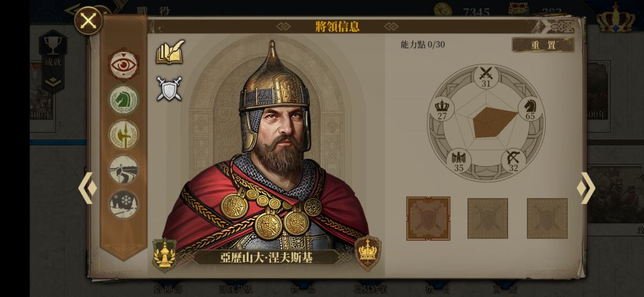
Task: Select the winding road terrain skill icon
Action: click(123, 169)
